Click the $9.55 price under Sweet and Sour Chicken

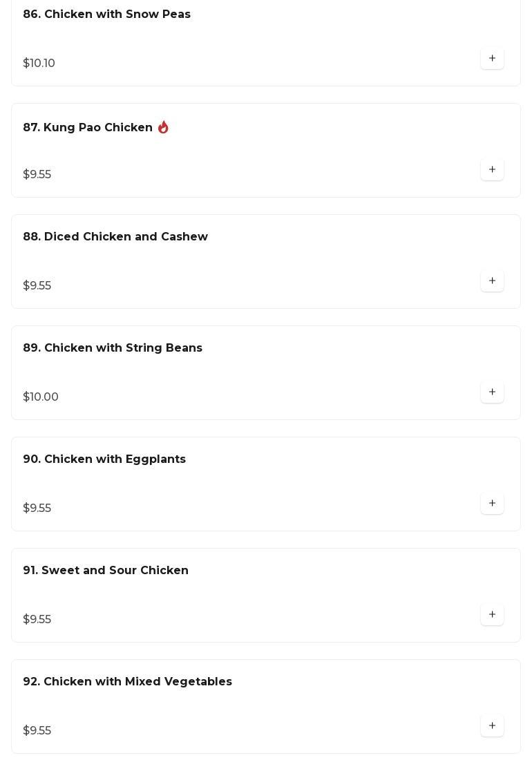[37, 620]
